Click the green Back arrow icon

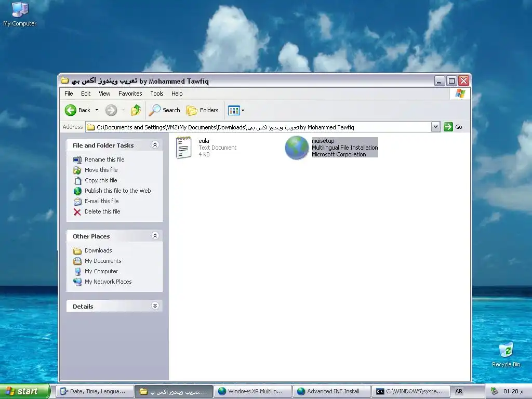point(71,110)
